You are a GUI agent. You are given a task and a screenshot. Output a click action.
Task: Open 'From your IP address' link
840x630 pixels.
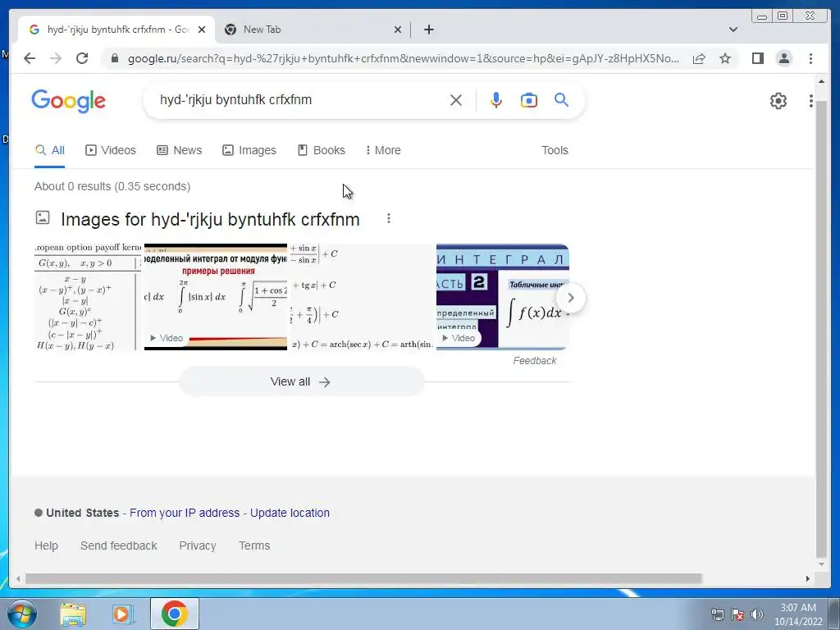tap(185, 514)
